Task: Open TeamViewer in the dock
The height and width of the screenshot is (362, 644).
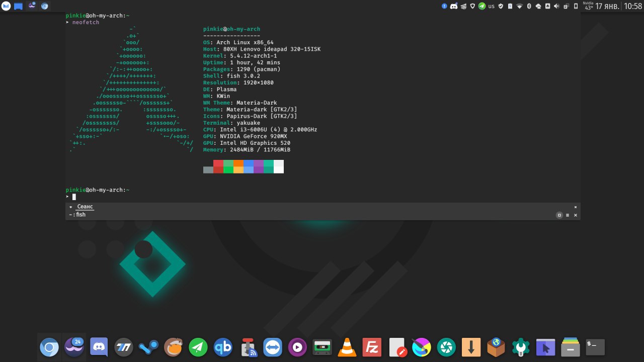Action: click(x=273, y=347)
